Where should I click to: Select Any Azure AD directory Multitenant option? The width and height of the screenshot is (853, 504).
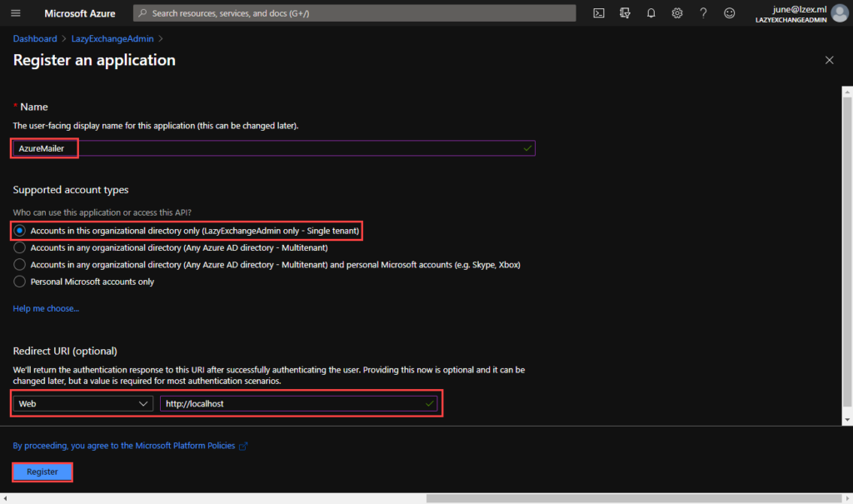(x=20, y=247)
